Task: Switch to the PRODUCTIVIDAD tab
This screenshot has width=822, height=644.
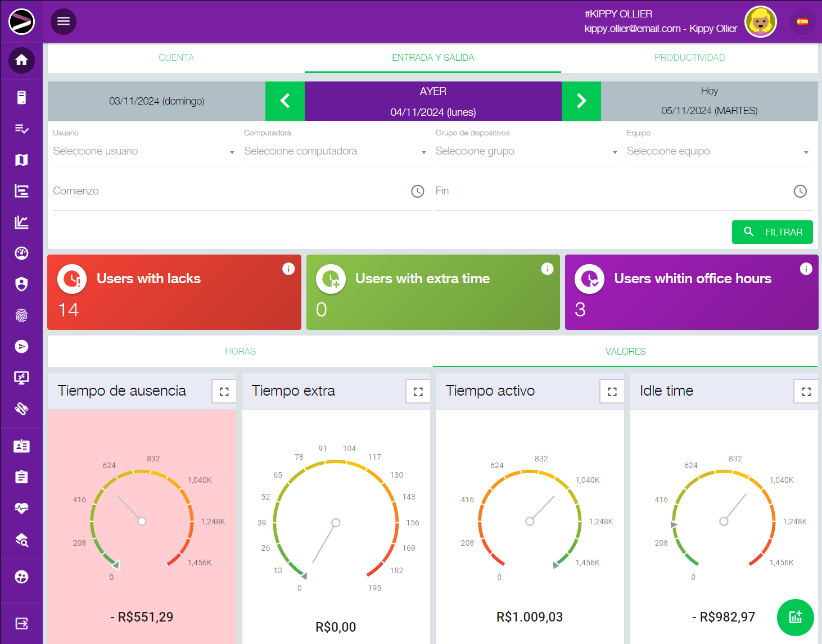Action: click(689, 57)
